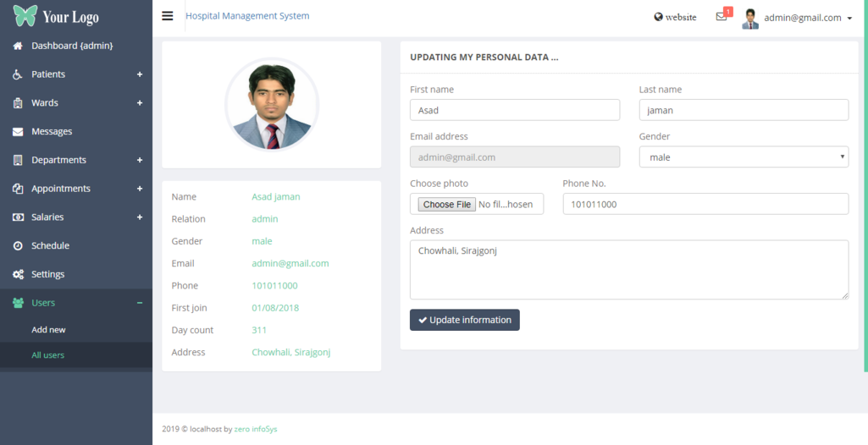Click the Messages envelope icon in sidebar
This screenshot has height=445, width=868.
tap(18, 132)
